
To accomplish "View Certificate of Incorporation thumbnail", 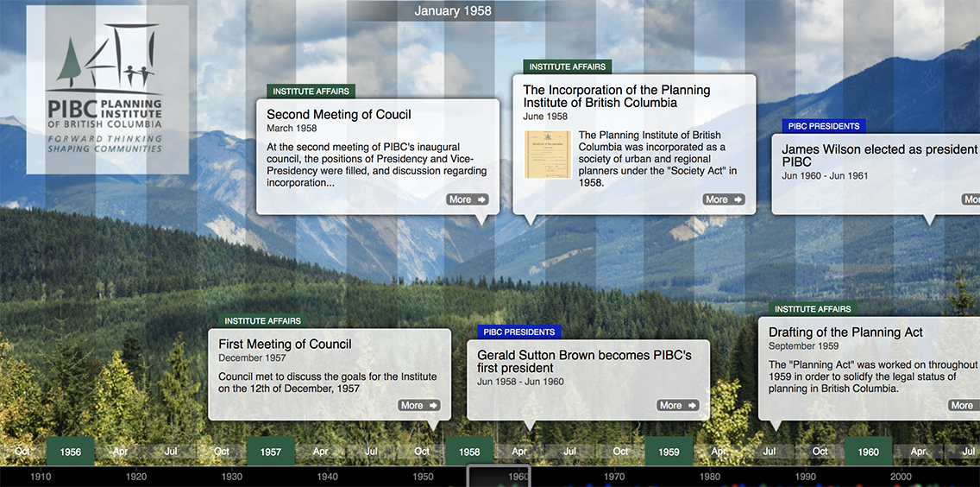I will coord(548,154).
